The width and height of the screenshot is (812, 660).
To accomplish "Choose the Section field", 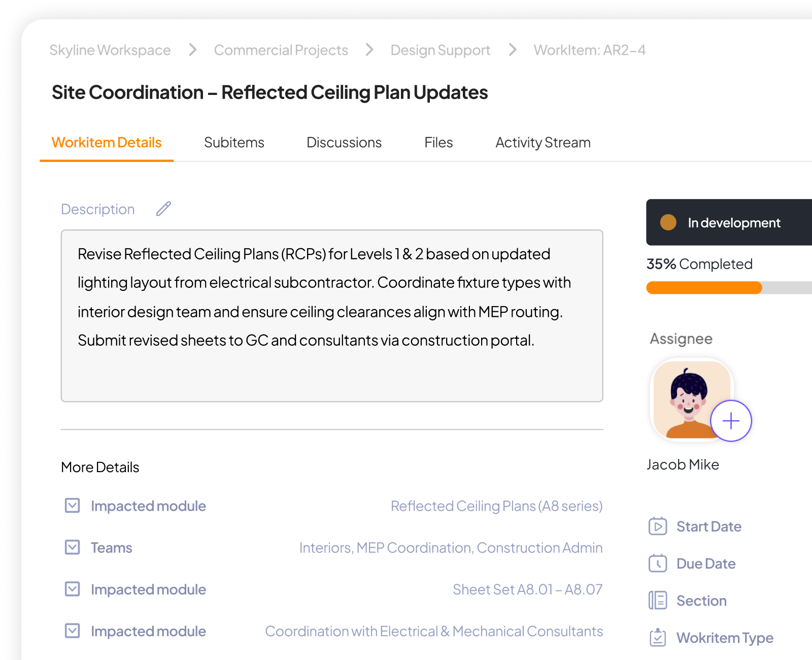I will click(x=701, y=601).
